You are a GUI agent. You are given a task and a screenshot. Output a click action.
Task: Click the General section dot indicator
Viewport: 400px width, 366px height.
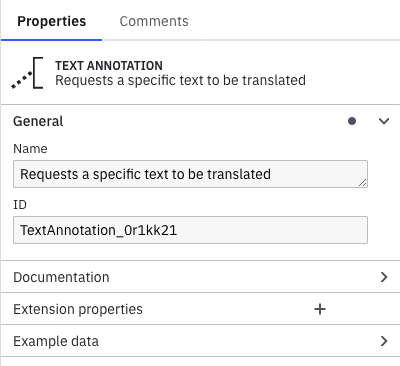352,121
